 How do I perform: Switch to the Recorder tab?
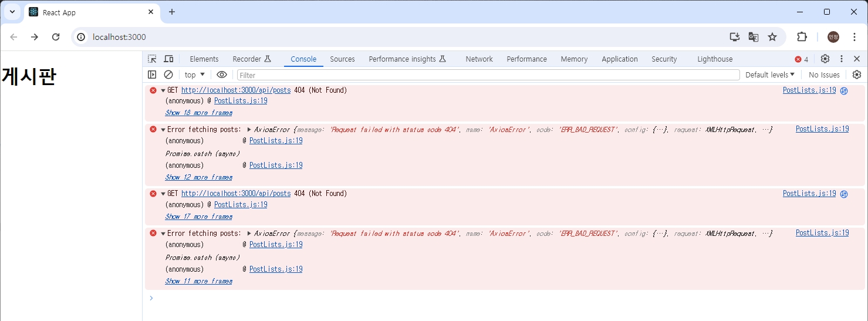252,59
